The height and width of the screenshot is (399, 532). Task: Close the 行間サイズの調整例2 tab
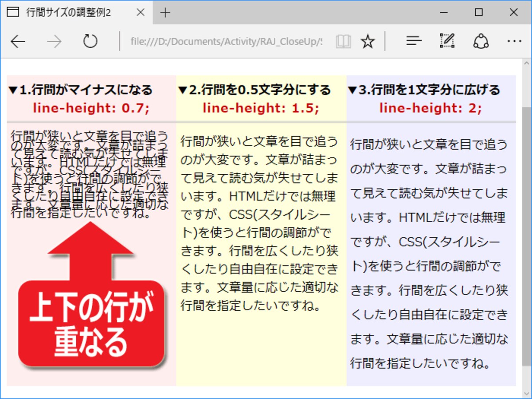click(x=141, y=12)
